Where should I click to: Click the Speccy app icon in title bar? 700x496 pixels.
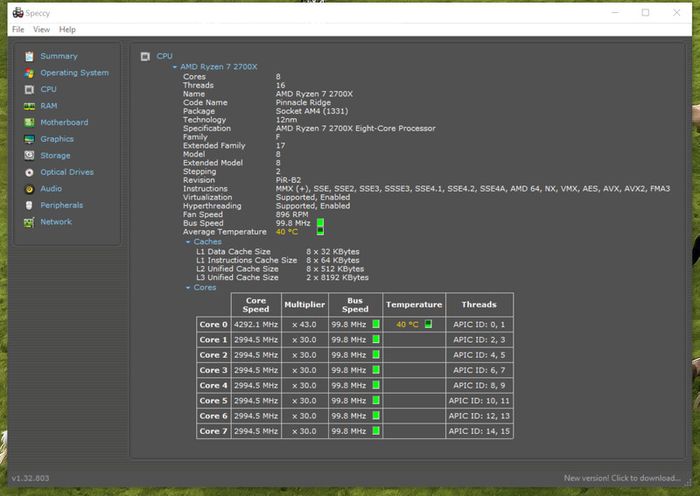pos(18,13)
